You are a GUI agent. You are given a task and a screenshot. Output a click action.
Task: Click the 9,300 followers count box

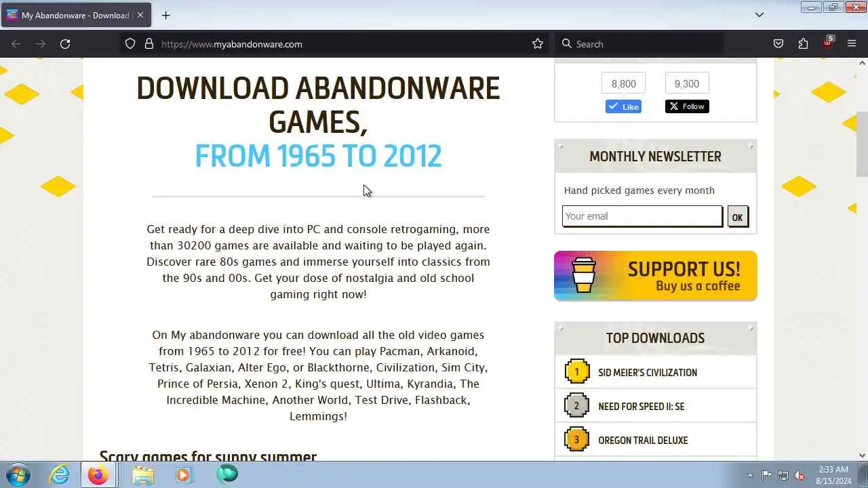click(687, 83)
